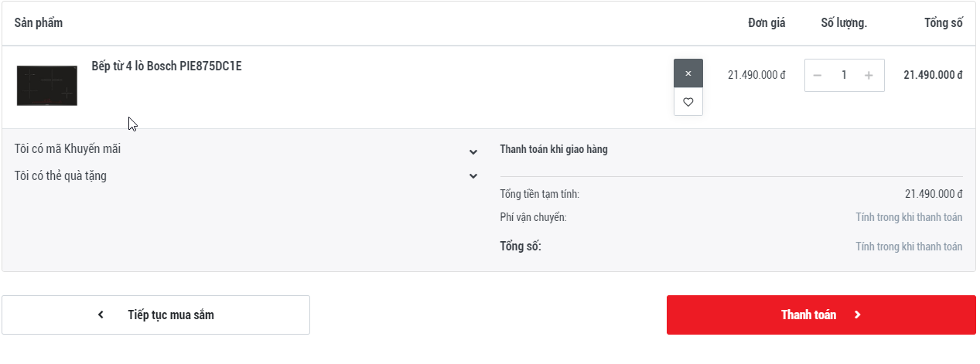Viewport: 980px width, 364px height.
Task: Expand the chevron beside 'Tôi có thẻ quà tặng'
Action: click(473, 176)
